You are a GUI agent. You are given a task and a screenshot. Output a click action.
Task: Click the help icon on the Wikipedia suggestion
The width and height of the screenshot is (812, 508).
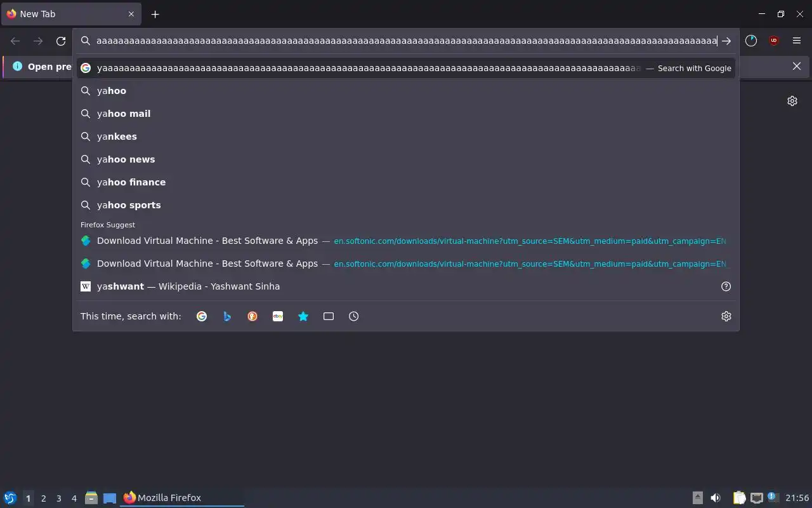pos(726,286)
